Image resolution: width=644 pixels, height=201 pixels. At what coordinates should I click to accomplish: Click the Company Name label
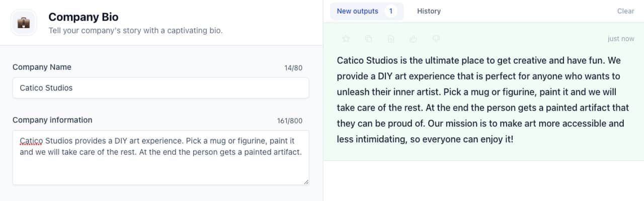coord(42,67)
